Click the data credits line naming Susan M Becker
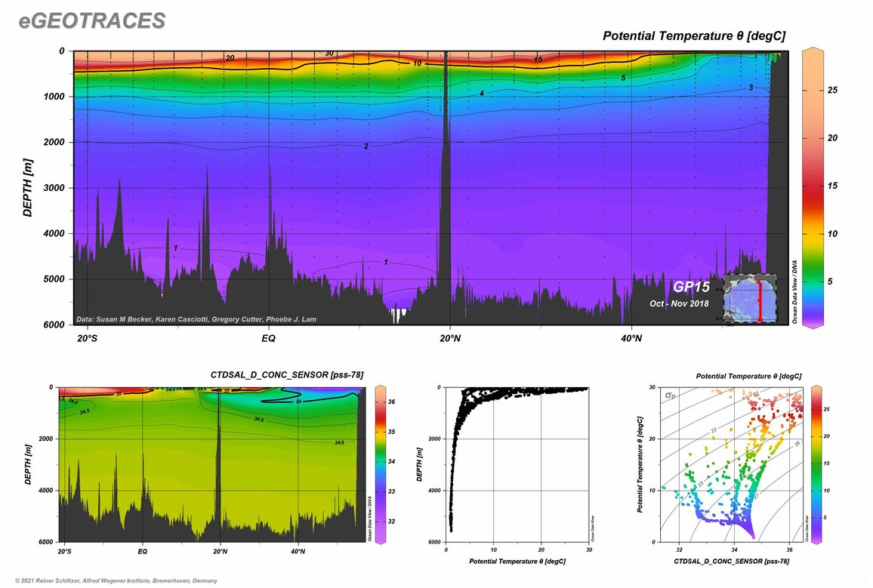This screenshot has height=588, width=873. pyautogui.click(x=196, y=319)
